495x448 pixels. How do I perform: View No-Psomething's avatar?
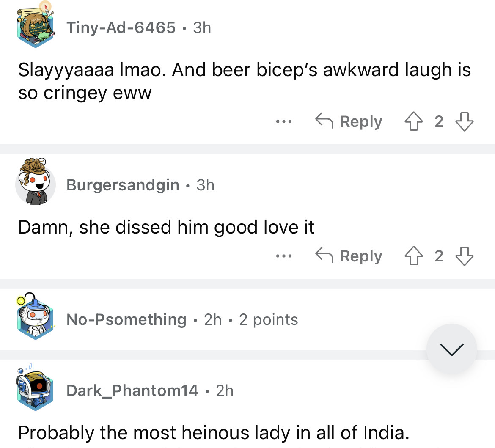(x=36, y=317)
